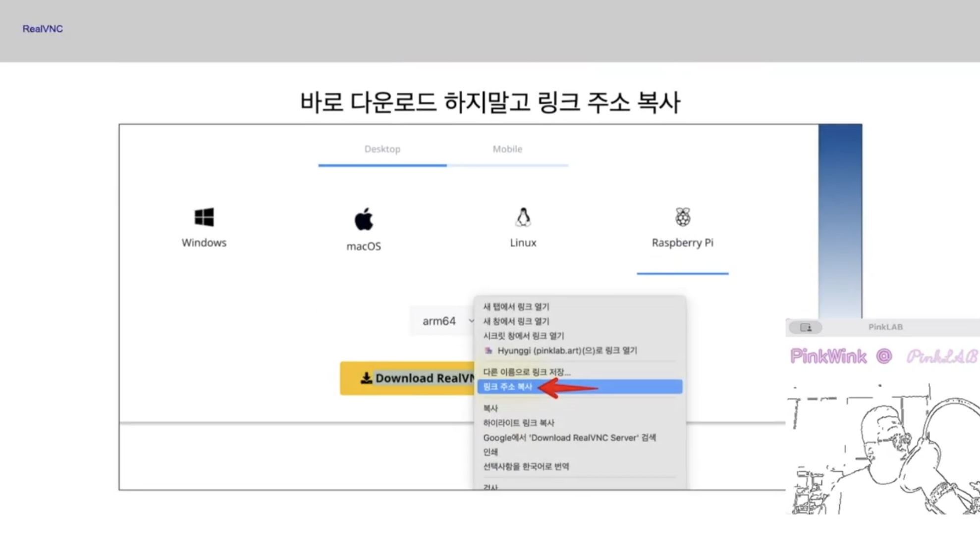Image resolution: width=980 pixels, height=557 pixels.
Task: Click the Apple macOS logo icon
Action: click(363, 219)
